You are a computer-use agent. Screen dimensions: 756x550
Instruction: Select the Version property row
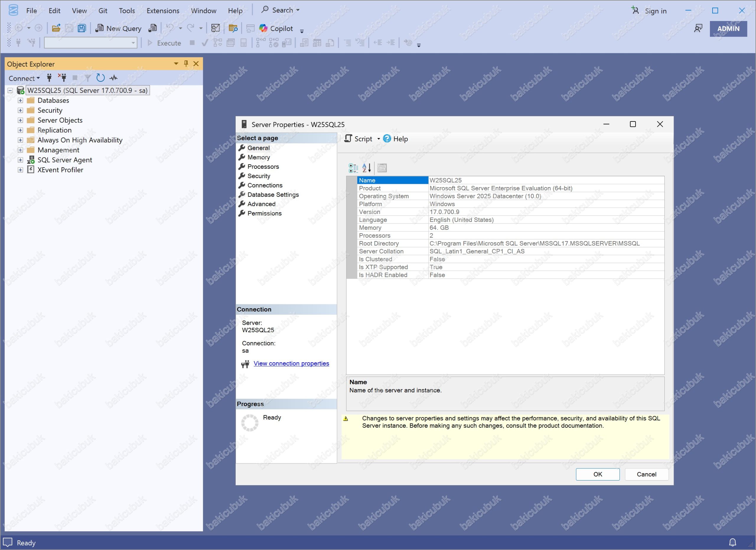(511, 212)
